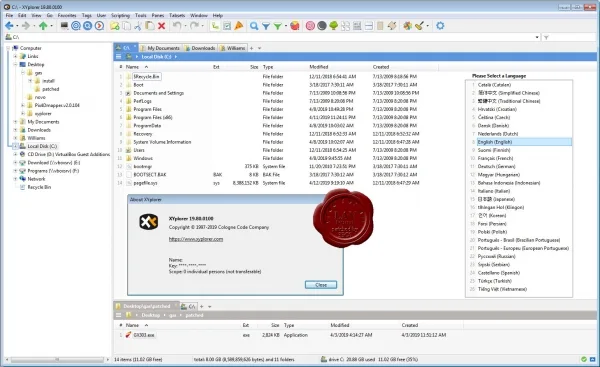Collapse the Desktop node in tree
The height and width of the screenshot is (367, 600).
[15, 64]
